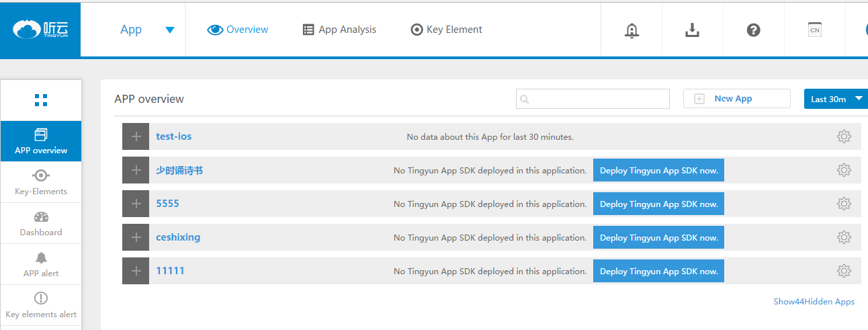Click the download icon in header
Screen dimensions: 868x330
point(692,30)
